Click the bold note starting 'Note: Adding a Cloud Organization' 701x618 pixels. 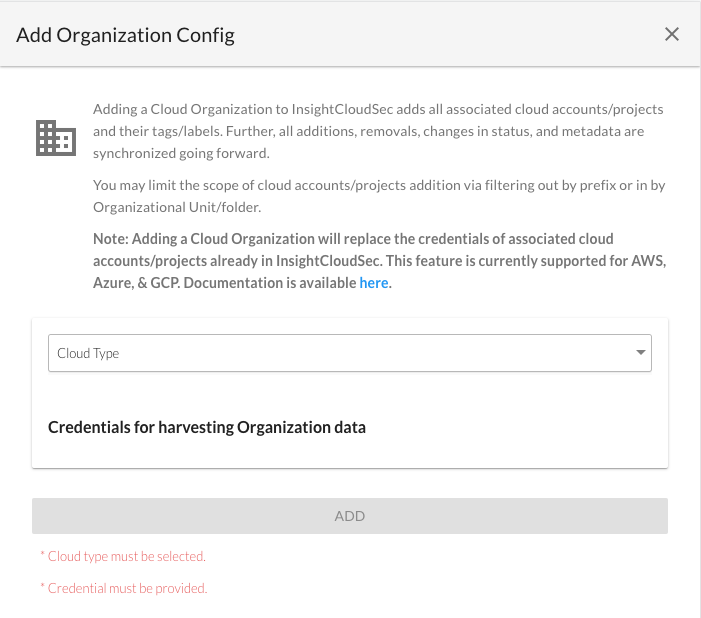380,261
